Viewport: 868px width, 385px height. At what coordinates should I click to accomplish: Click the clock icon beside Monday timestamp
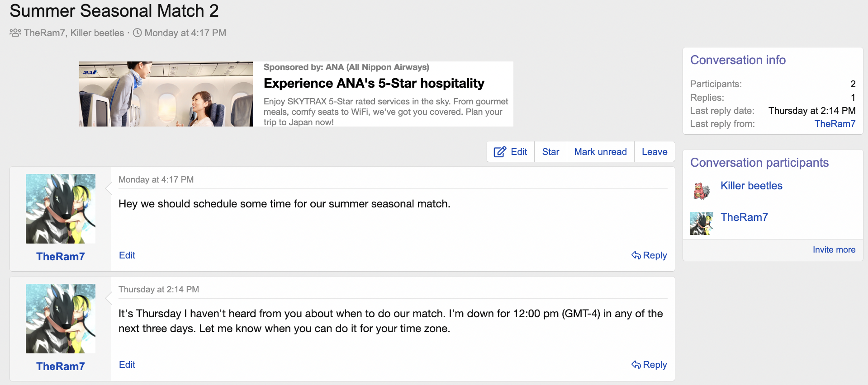pos(137,33)
